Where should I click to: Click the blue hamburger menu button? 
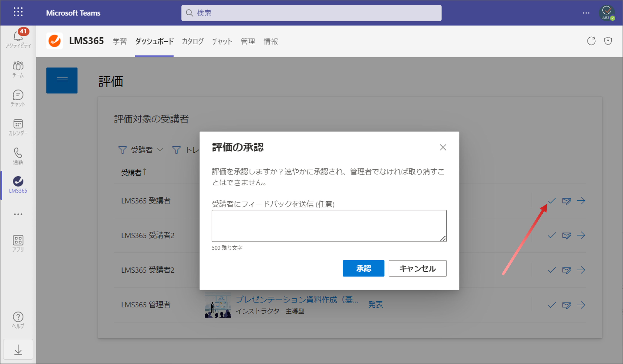(62, 80)
